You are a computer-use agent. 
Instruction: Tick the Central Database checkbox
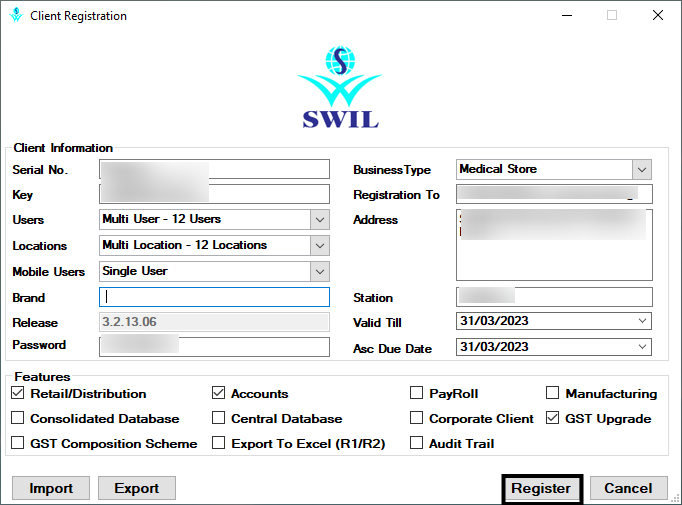point(218,418)
